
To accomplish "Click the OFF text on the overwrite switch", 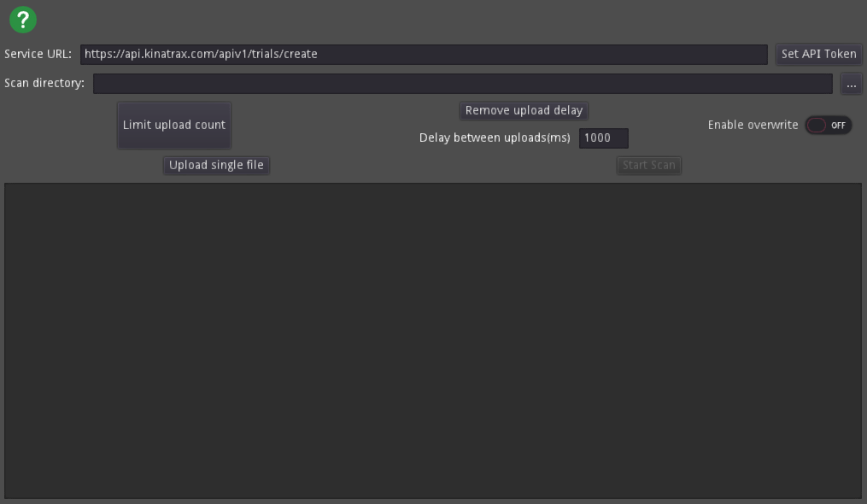I will point(838,126).
